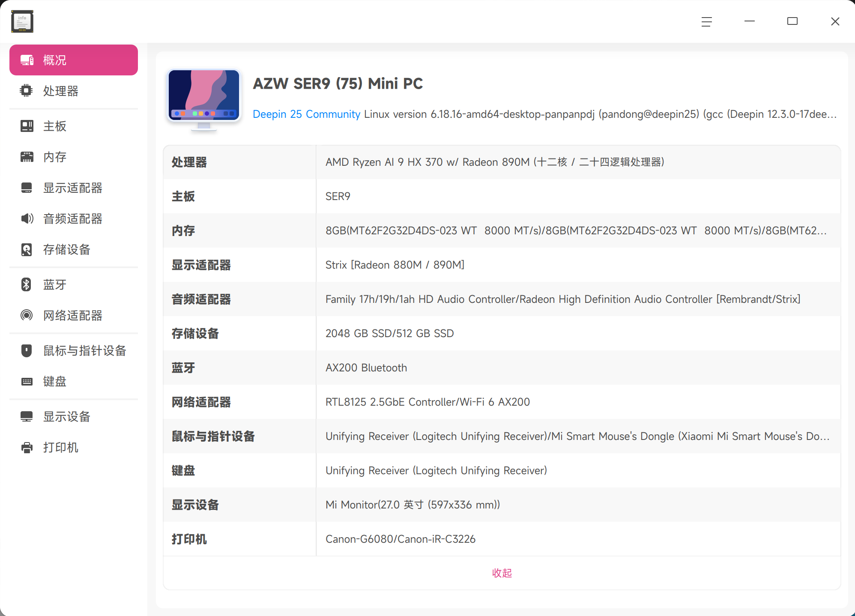
Task: Collapse the table with 收起
Action: click(x=502, y=573)
